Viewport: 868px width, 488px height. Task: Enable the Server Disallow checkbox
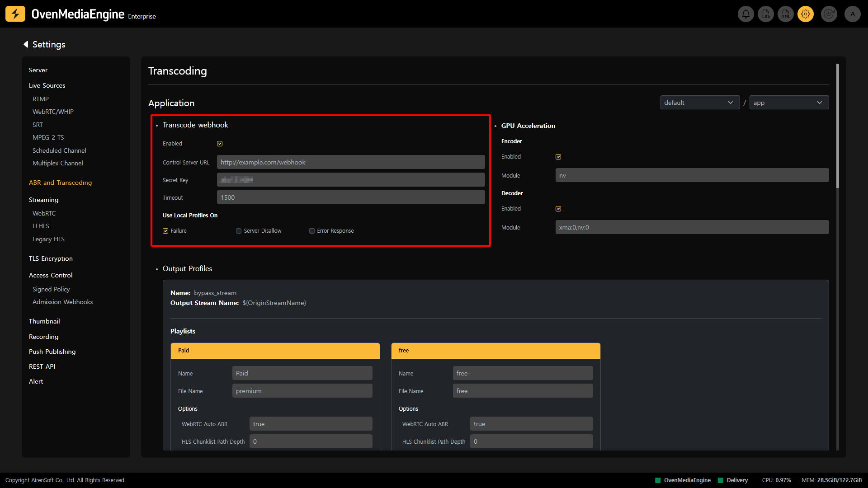(x=239, y=231)
